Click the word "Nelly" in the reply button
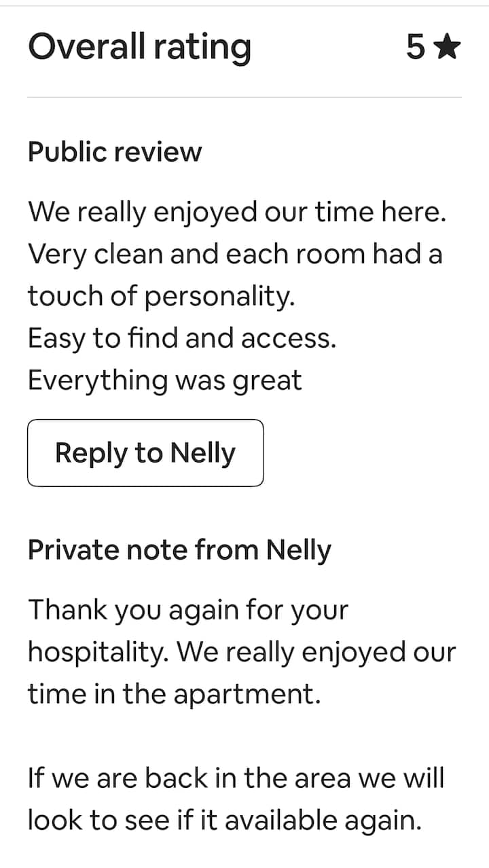489x868 pixels. [202, 453]
